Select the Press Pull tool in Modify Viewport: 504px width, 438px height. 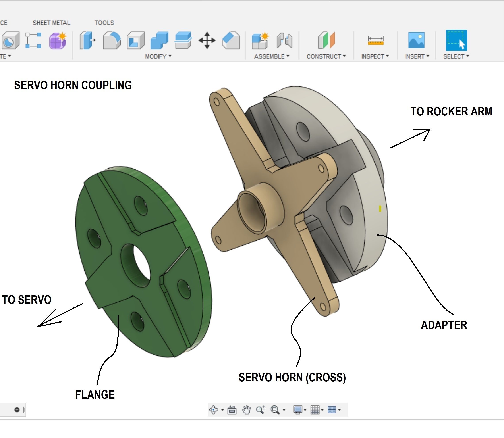(87, 42)
